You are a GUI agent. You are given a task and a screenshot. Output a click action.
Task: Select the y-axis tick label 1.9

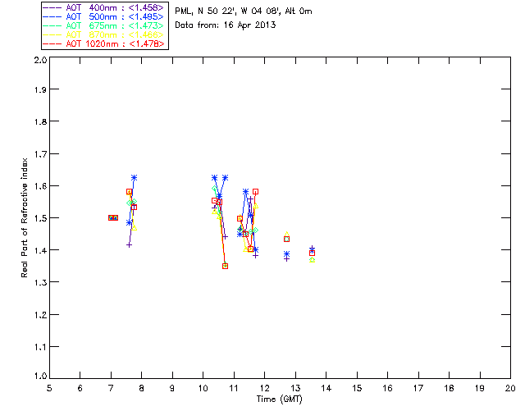click(x=40, y=89)
